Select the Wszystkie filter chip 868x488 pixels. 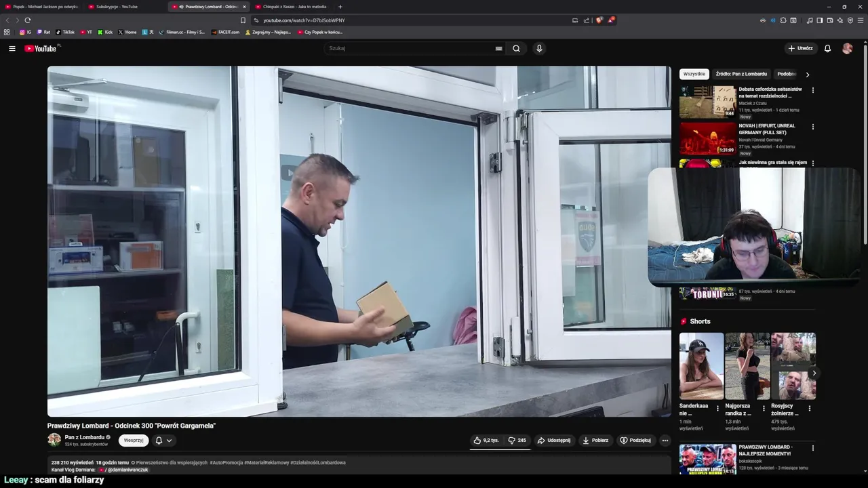[x=694, y=74]
